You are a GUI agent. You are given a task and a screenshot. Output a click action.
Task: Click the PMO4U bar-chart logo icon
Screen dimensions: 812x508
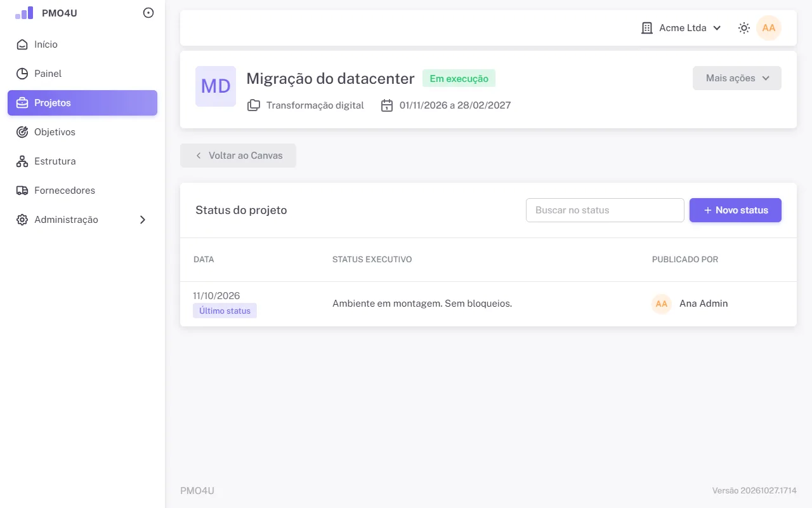(24, 13)
